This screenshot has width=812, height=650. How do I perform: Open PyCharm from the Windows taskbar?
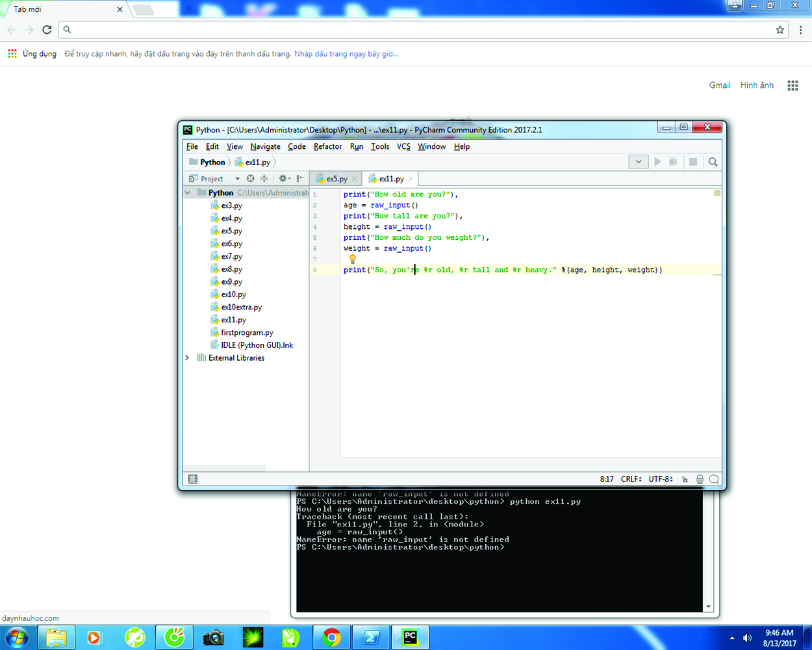point(411,637)
